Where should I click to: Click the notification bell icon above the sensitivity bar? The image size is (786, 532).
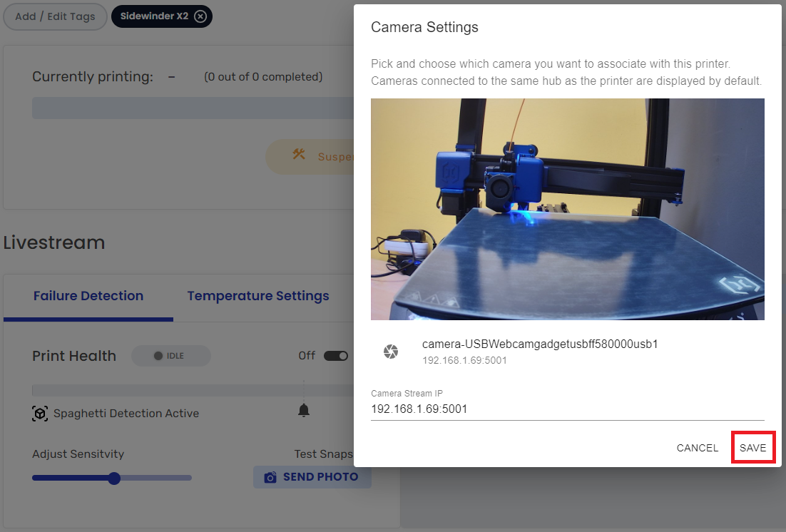(304, 410)
